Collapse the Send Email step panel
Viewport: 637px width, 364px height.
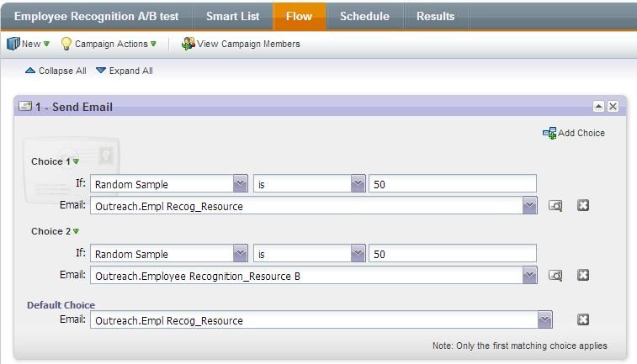click(x=598, y=107)
